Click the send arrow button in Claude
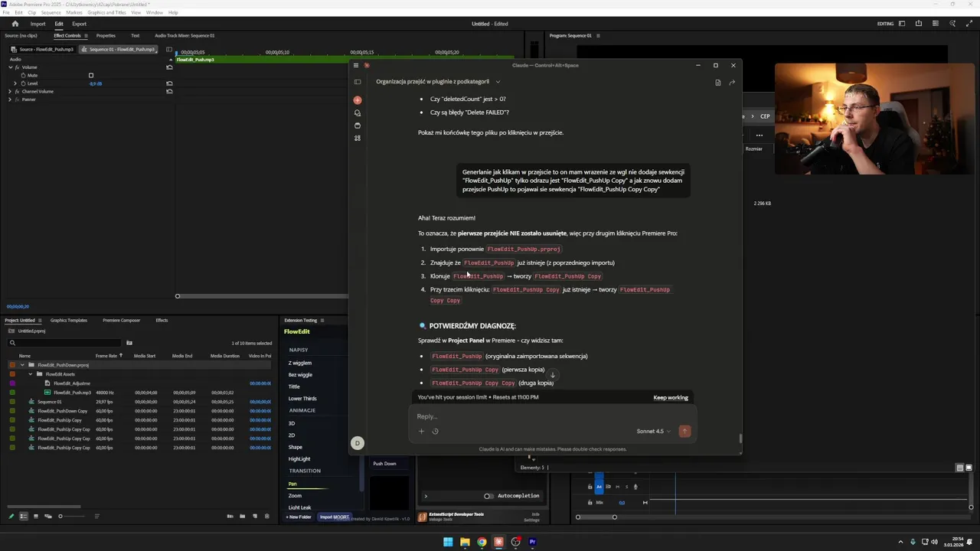Viewport: 980px width, 551px height. coord(684,431)
